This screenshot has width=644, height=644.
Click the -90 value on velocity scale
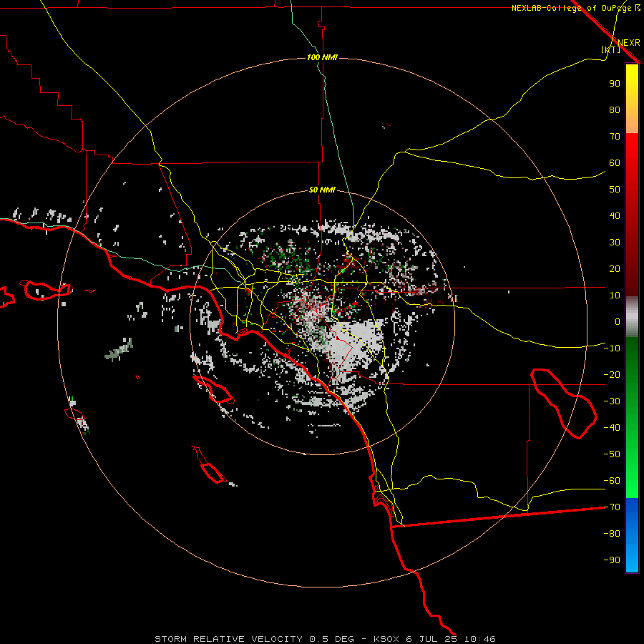(x=612, y=560)
